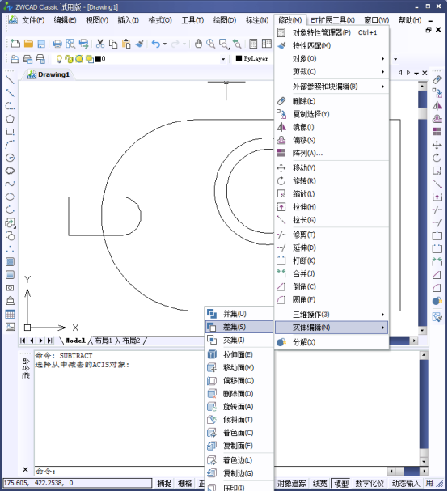Screen dimensions: 448x491
Task: Click the Rotate icon in right toolbar
Action: 437,158
